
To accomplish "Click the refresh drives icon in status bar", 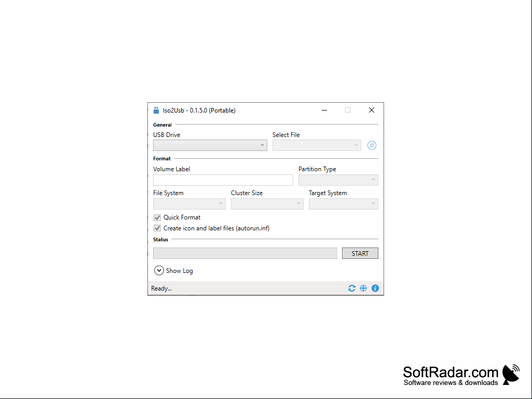I will pyautogui.click(x=352, y=288).
